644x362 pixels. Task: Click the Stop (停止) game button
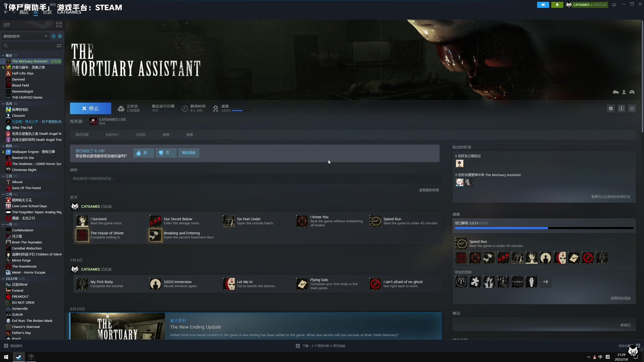[x=91, y=109]
